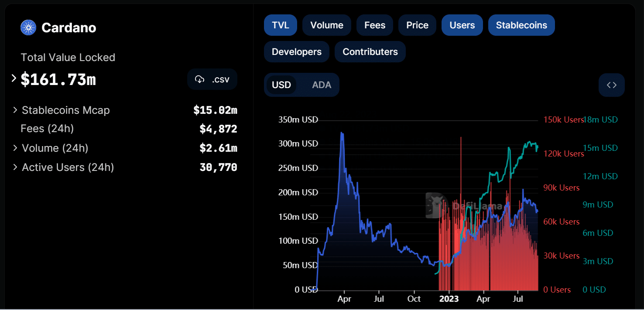Click the Cardano logo icon
Viewport: 644px width, 310px height.
coord(28,27)
